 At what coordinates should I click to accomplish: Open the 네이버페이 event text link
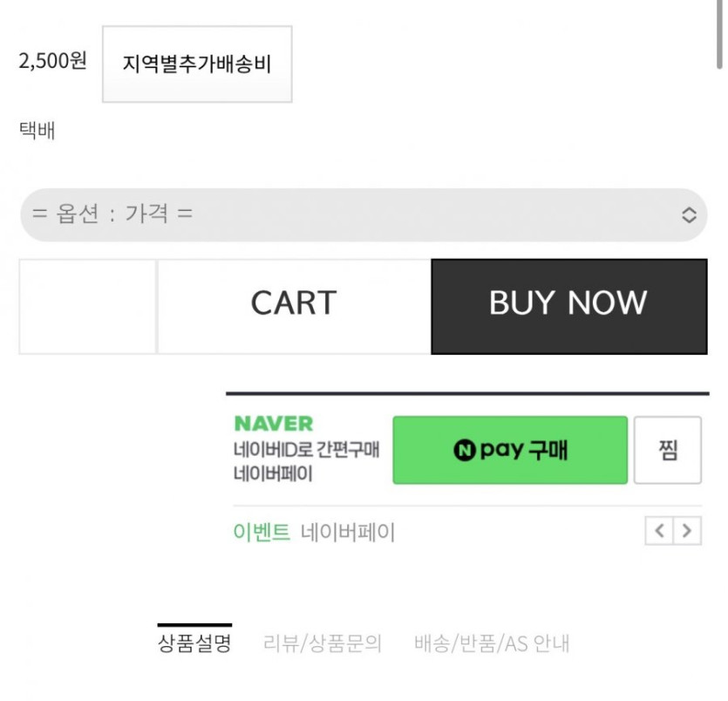348,532
